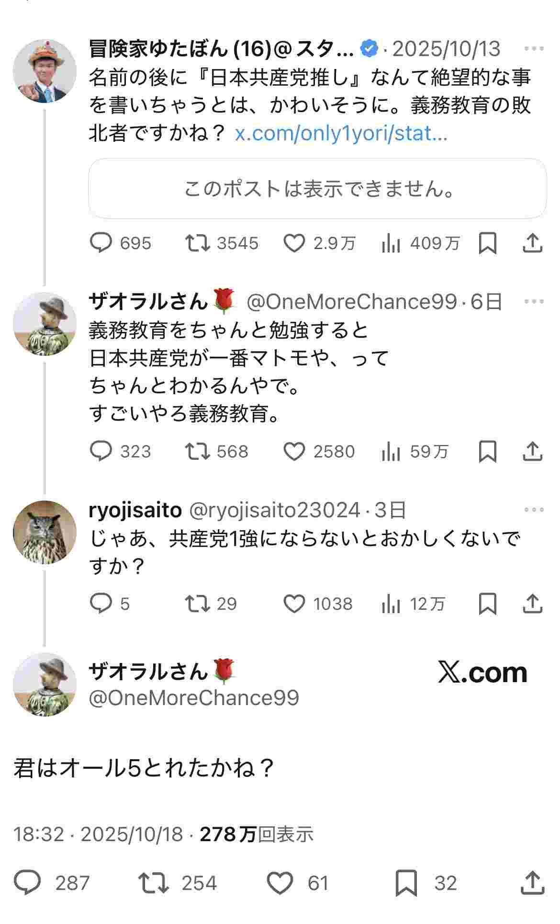560x924 pixels.
Task: Repost the ryojisaito reply with 29 reposts
Action: pos(198,604)
